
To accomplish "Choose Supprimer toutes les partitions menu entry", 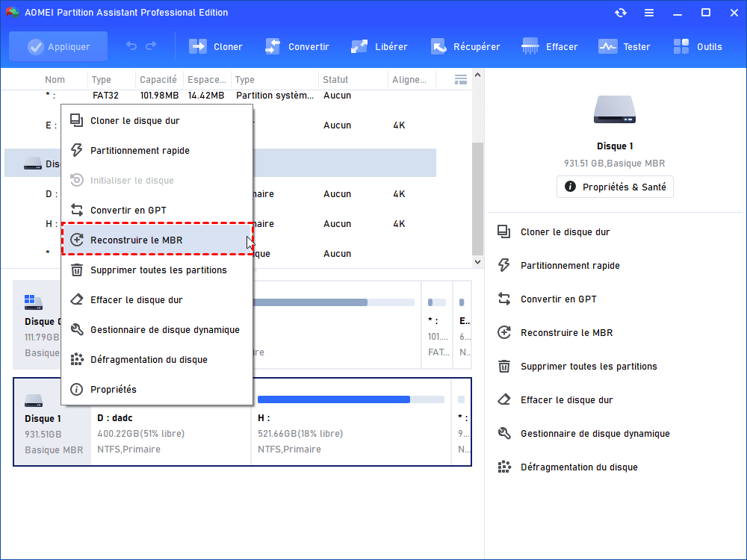I will point(158,270).
